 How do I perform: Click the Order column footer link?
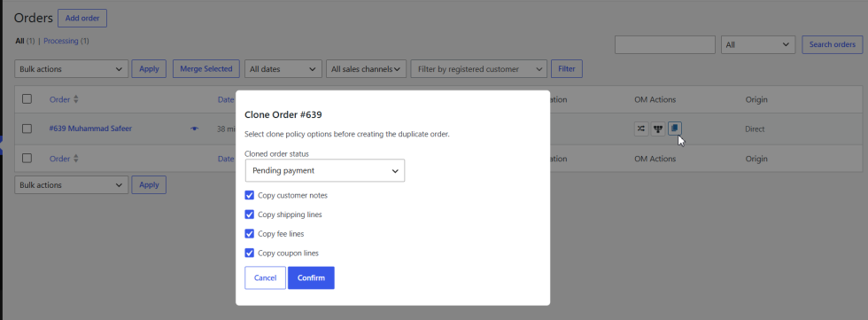(x=60, y=159)
